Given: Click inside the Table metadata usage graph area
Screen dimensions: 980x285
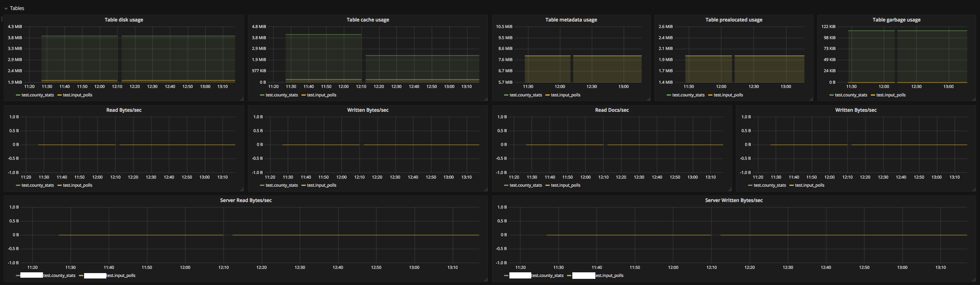Looking at the screenshot, I should [578, 54].
